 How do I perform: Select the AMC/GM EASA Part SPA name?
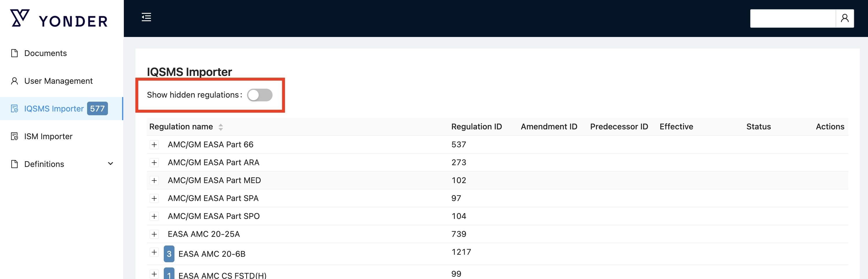[x=213, y=198]
